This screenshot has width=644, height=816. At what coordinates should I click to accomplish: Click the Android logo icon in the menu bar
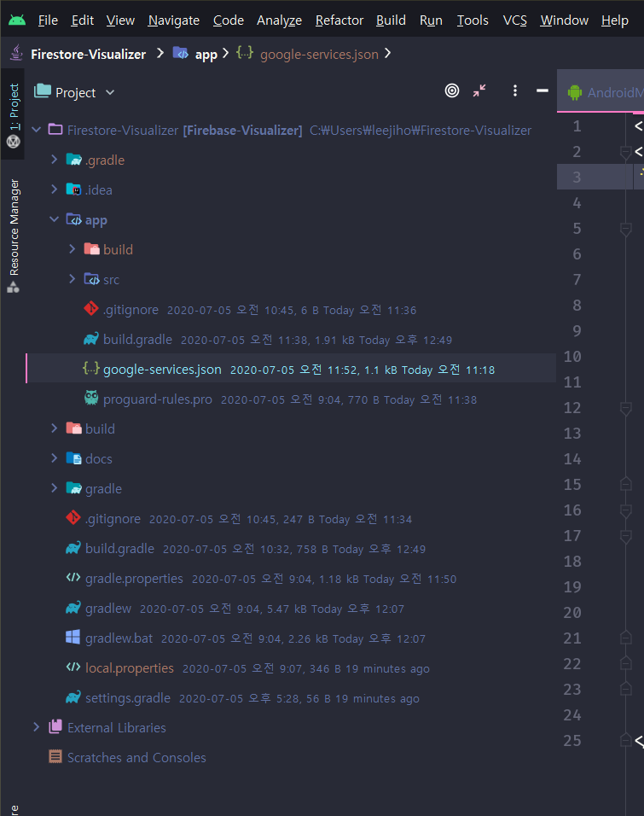click(x=16, y=20)
